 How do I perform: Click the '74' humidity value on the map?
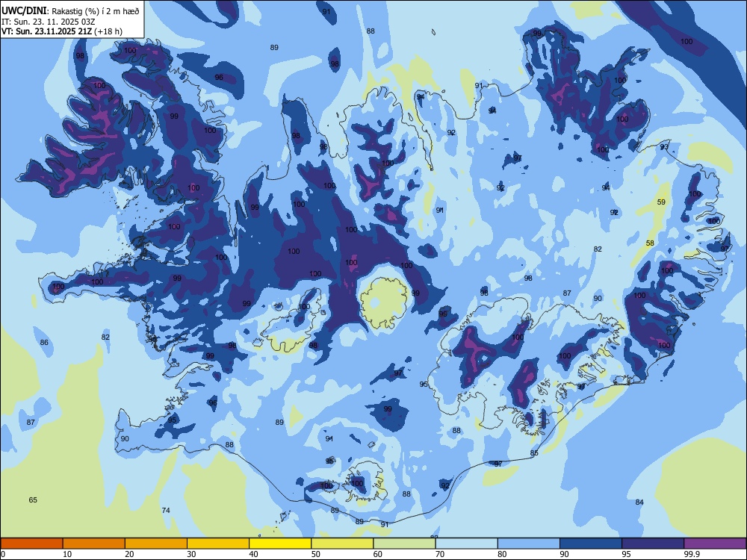coord(166,511)
